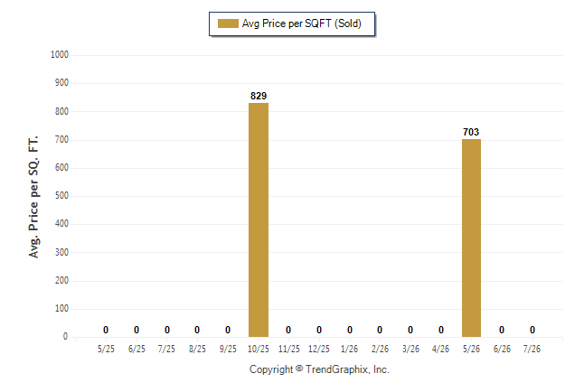
Task: Click the 10/25 bar valued 829
Action: 259,220
